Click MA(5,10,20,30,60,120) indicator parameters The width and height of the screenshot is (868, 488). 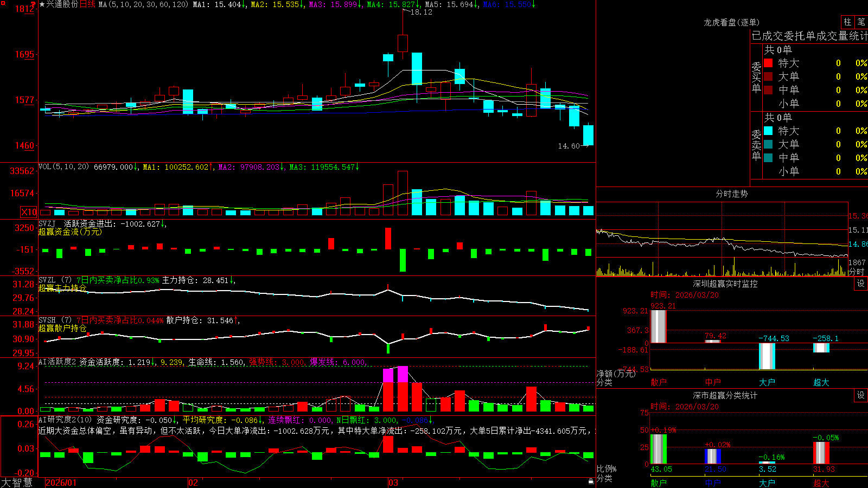tap(144, 4)
